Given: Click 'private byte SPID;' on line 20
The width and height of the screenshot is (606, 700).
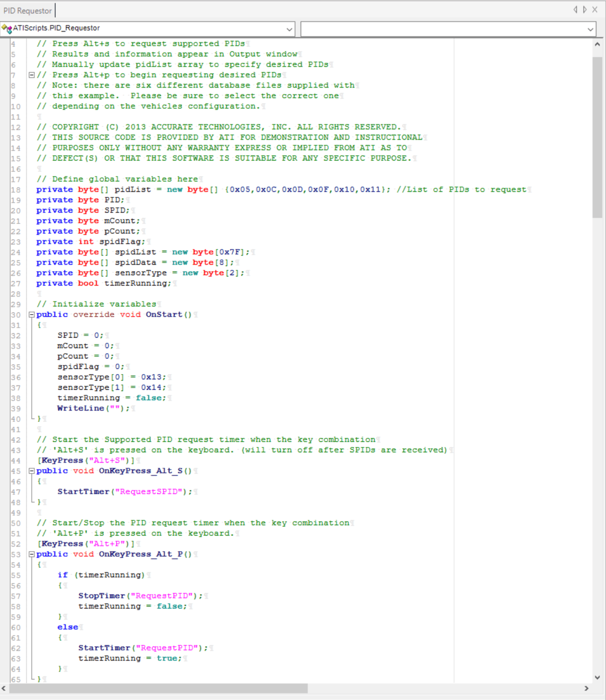Looking at the screenshot, I should (x=83, y=210).
